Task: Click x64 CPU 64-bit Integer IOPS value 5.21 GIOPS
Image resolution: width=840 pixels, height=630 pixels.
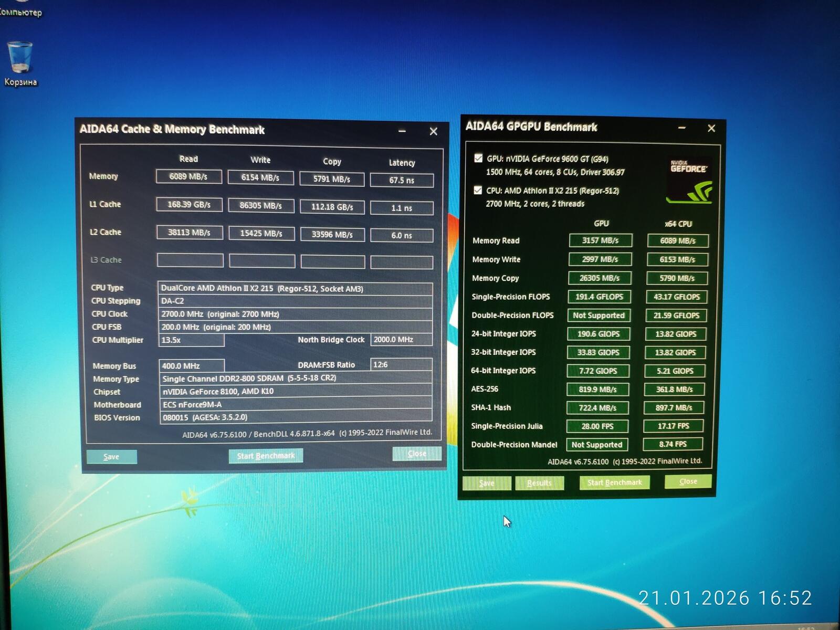Action: click(675, 371)
